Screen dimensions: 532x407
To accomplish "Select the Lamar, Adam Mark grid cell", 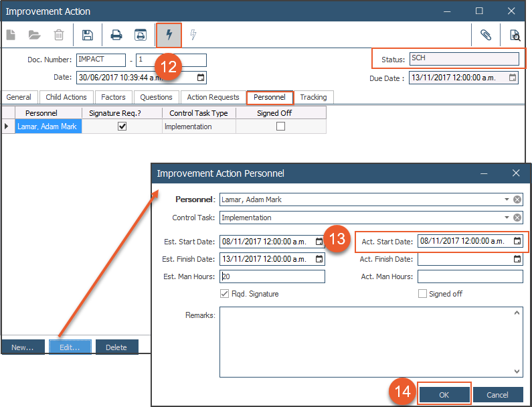I will pyautogui.click(x=48, y=127).
